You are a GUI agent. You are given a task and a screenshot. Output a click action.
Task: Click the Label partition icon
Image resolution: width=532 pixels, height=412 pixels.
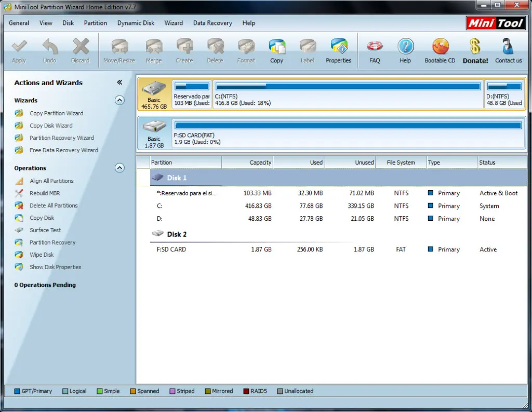[x=308, y=46]
